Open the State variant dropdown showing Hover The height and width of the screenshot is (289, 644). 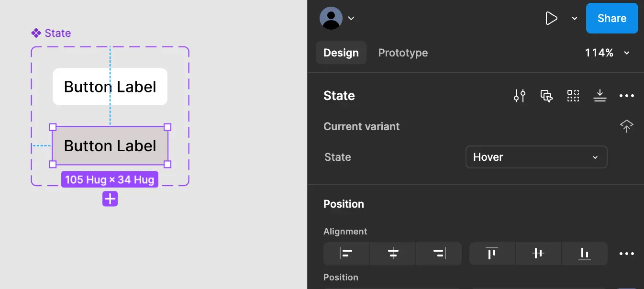tap(536, 157)
